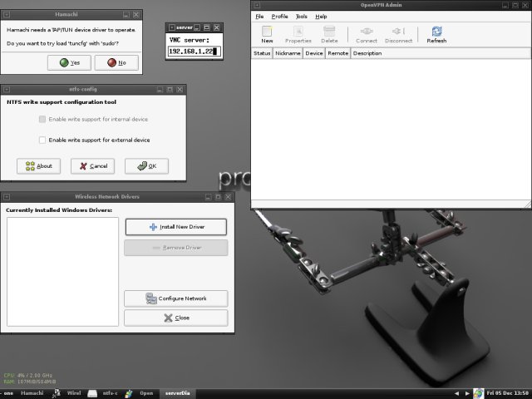Switch to Hamachi in the taskbar
This screenshot has height=399, width=532.
coord(32,393)
